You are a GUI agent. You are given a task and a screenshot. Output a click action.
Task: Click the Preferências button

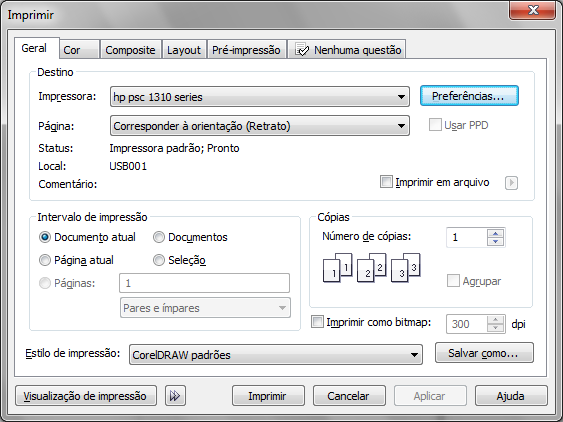[469, 96]
